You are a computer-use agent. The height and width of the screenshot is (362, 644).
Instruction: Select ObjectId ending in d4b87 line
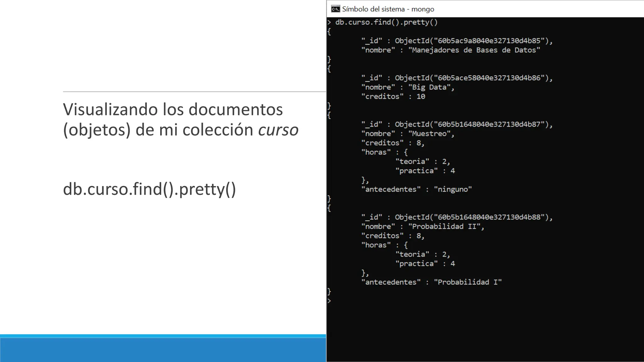[457, 124]
